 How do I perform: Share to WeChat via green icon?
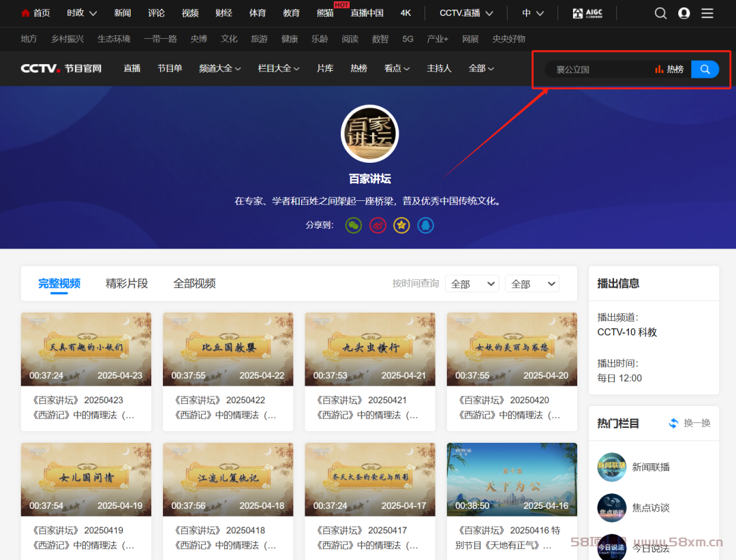coord(353,225)
